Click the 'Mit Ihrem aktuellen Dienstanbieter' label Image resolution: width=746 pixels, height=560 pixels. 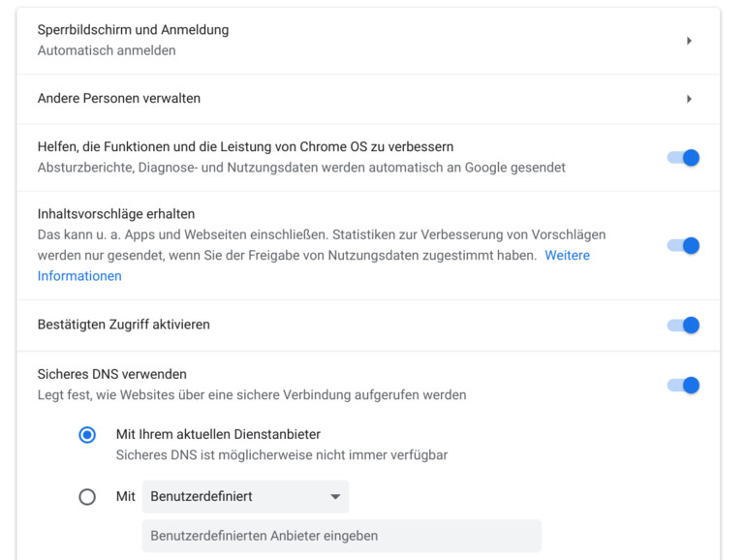tap(218, 434)
